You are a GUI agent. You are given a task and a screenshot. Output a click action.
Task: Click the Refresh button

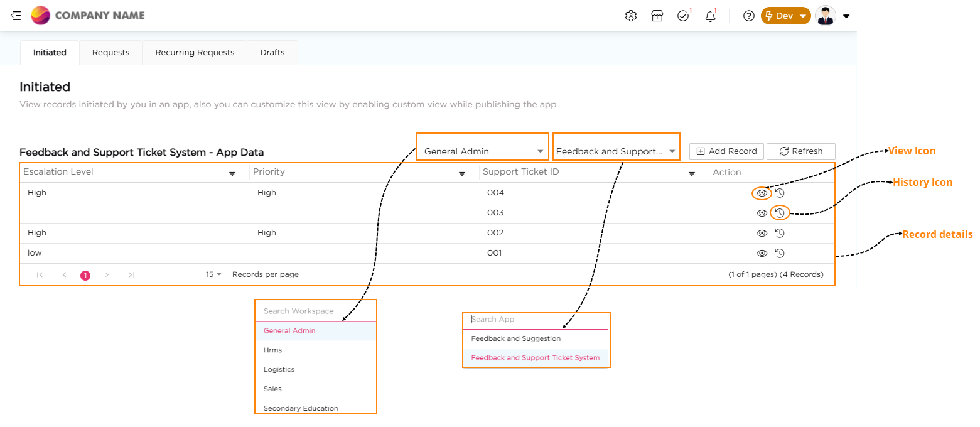(x=800, y=151)
